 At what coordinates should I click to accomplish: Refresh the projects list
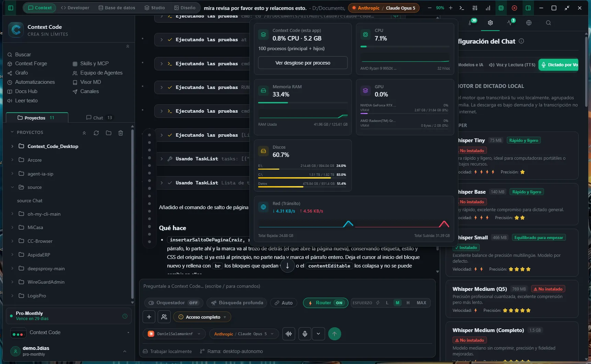(96, 133)
